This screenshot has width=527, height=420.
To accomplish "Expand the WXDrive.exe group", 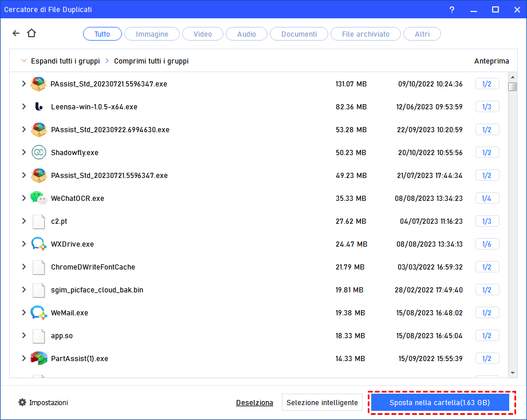I will point(23,244).
